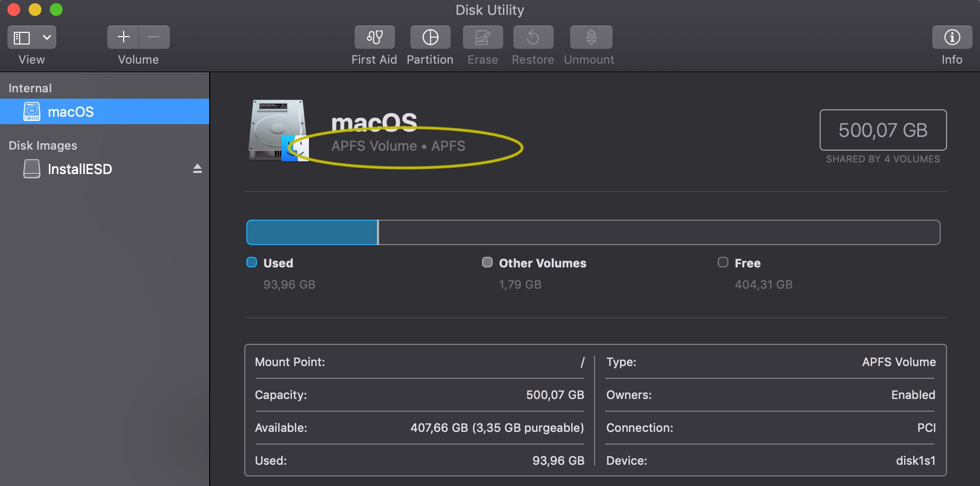Run First Aid stethoscope tool
The width and height of the screenshot is (980, 486).
pyautogui.click(x=375, y=37)
